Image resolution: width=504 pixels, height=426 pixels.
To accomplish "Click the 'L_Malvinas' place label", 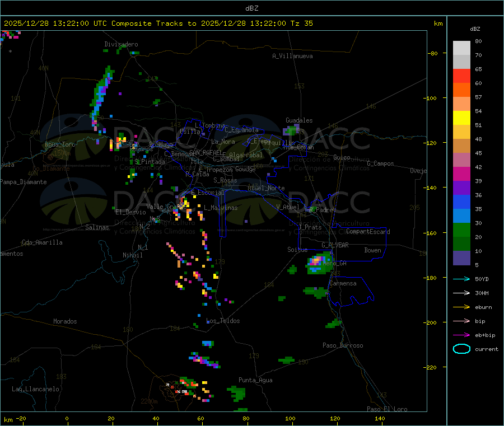I will (x=221, y=208).
